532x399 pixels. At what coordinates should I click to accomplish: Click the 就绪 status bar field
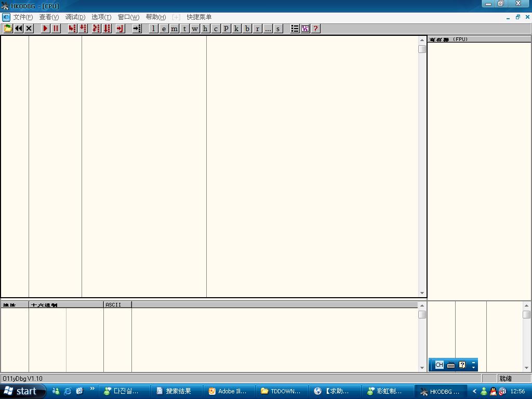[x=514, y=378]
